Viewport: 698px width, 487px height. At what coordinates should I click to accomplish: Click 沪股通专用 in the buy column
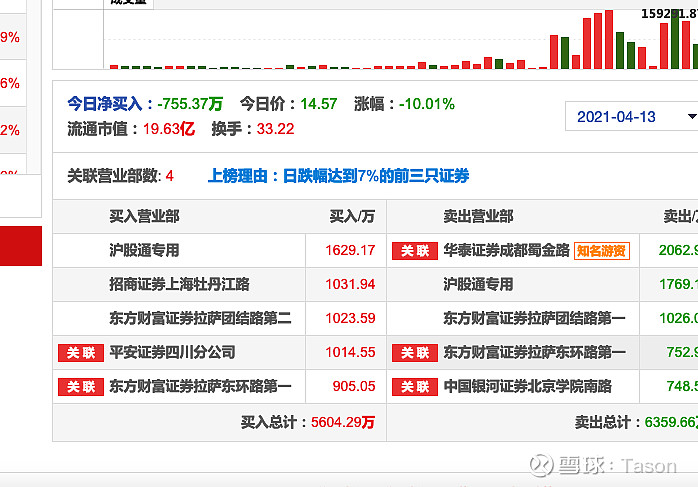tap(144, 250)
